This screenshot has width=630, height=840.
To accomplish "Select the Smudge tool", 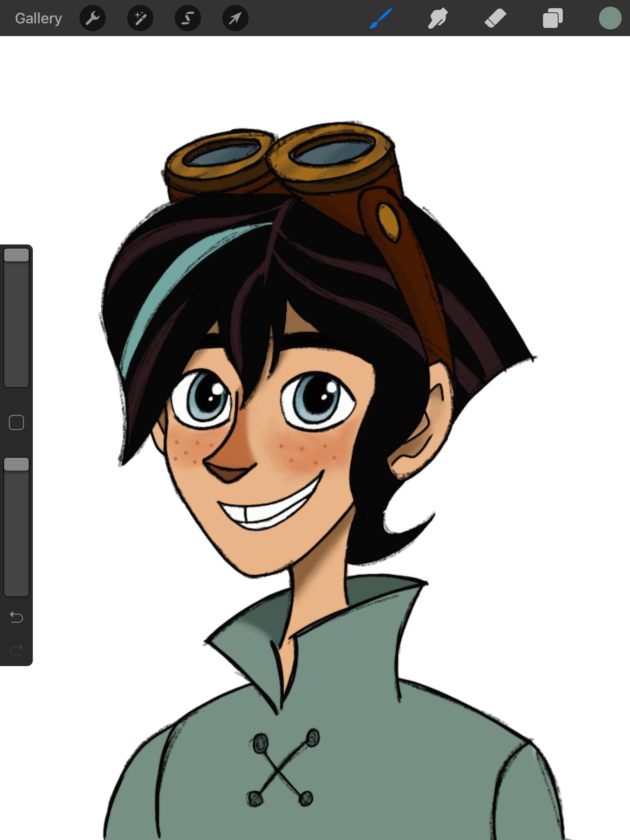I will [x=438, y=18].
